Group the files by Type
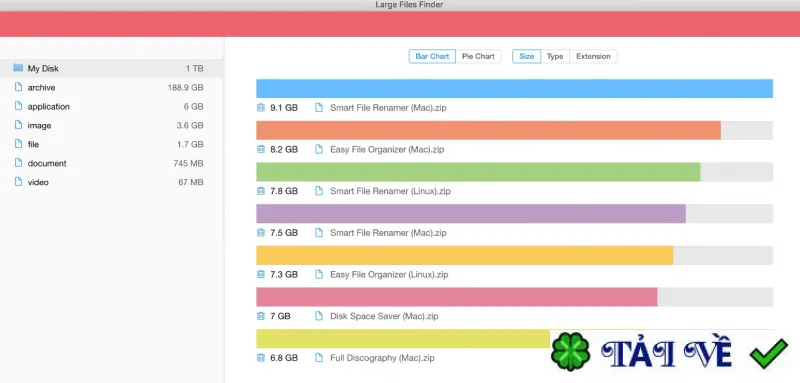This screenshot has width=800, height=383. point(555,56)
